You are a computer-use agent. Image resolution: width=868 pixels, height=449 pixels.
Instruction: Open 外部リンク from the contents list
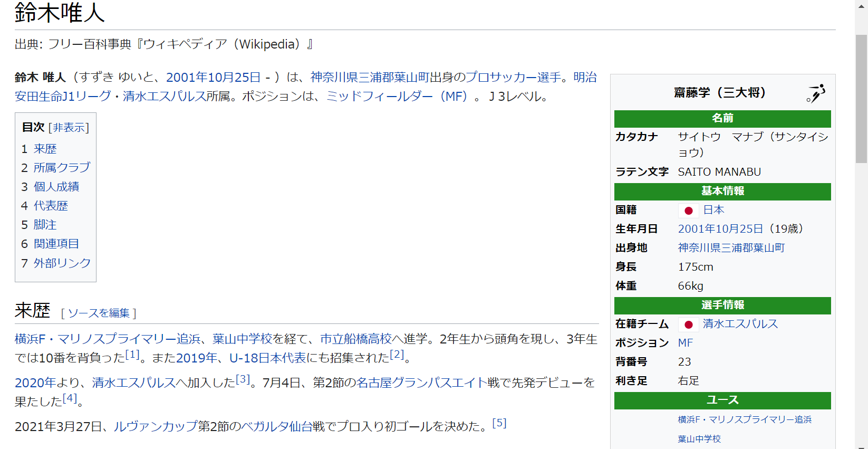point(62,263)
